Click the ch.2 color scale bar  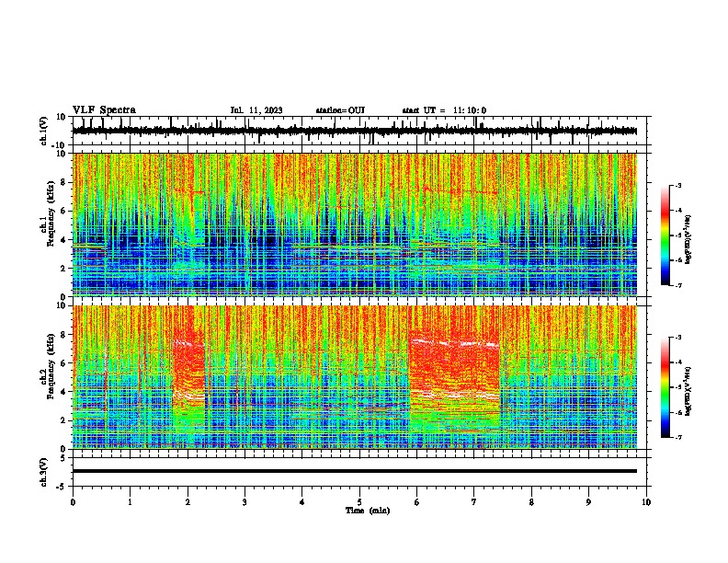click(x=665, y=387)
